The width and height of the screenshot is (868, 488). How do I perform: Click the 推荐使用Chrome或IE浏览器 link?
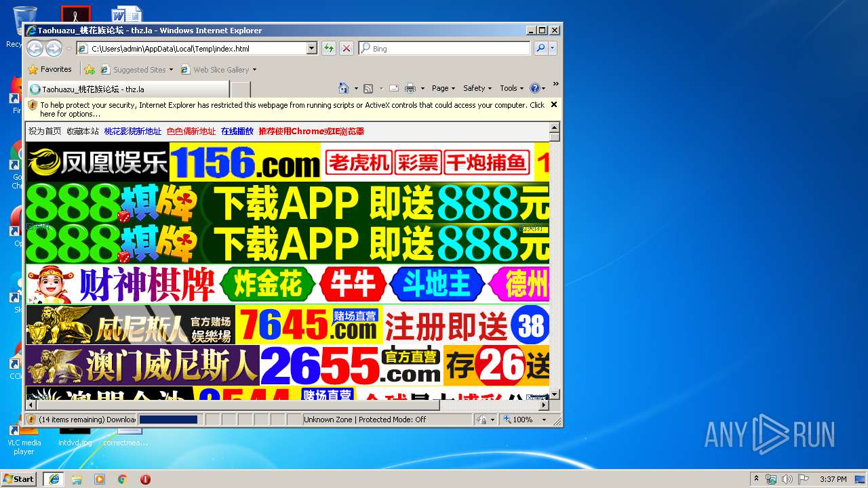click(311, 131)
